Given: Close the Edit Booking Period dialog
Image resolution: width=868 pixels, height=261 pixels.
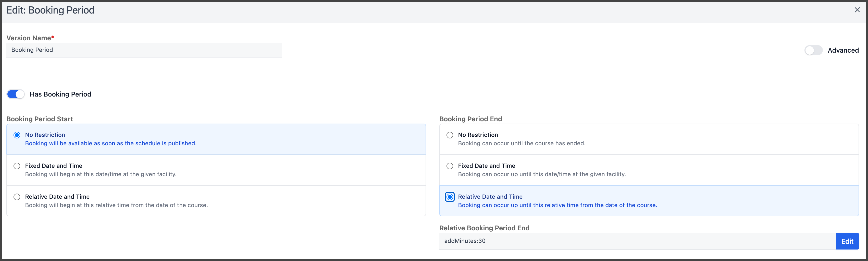Looking at the screenshot, I should 857,10.
